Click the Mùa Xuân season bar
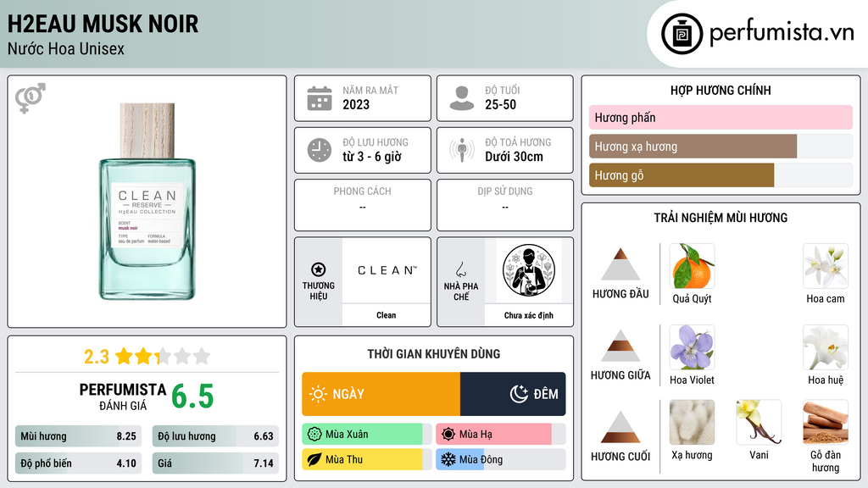The image size is (868, 488). (x=367, y=435)
